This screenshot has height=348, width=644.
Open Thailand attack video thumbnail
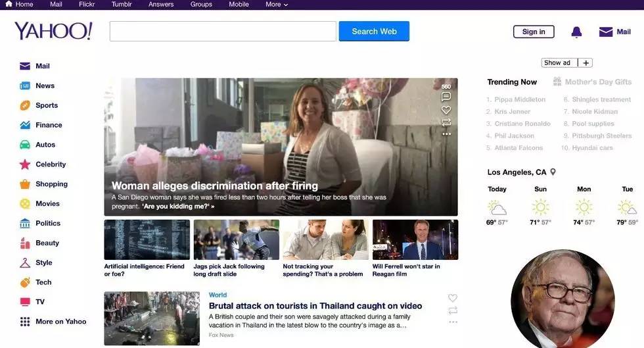152,318
